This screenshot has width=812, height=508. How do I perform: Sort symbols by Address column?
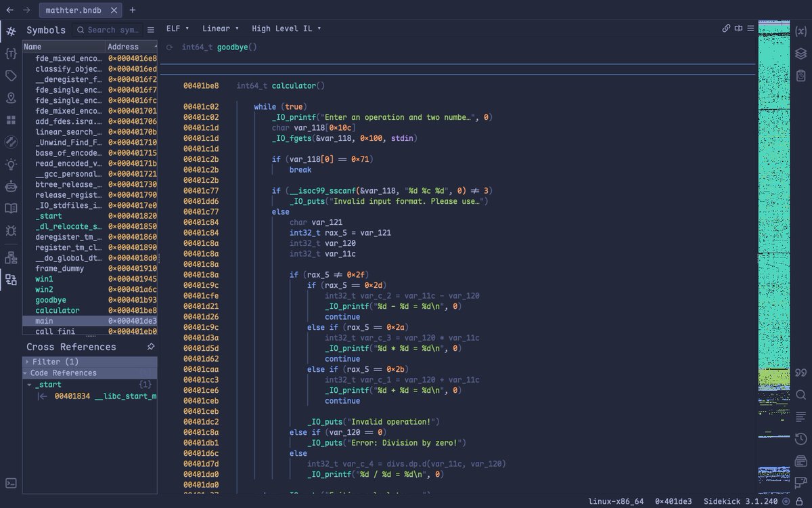click(131, 47)
